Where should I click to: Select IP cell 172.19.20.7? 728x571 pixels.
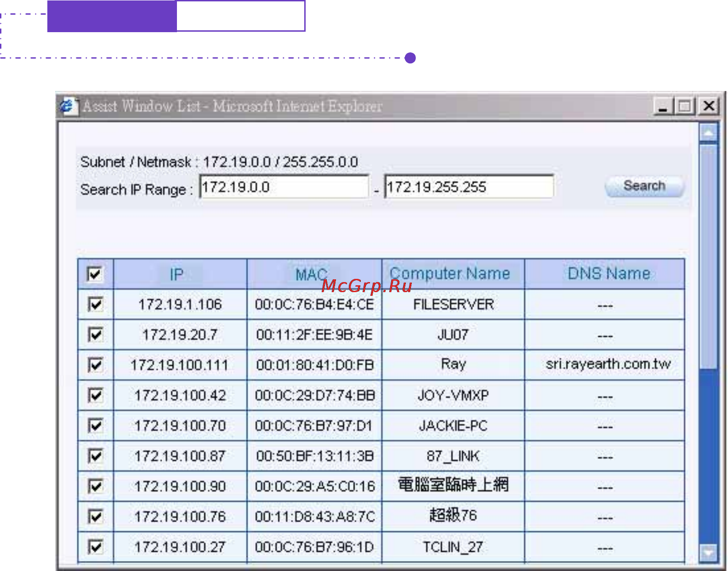pyautogui.click(x=180, y=335)
